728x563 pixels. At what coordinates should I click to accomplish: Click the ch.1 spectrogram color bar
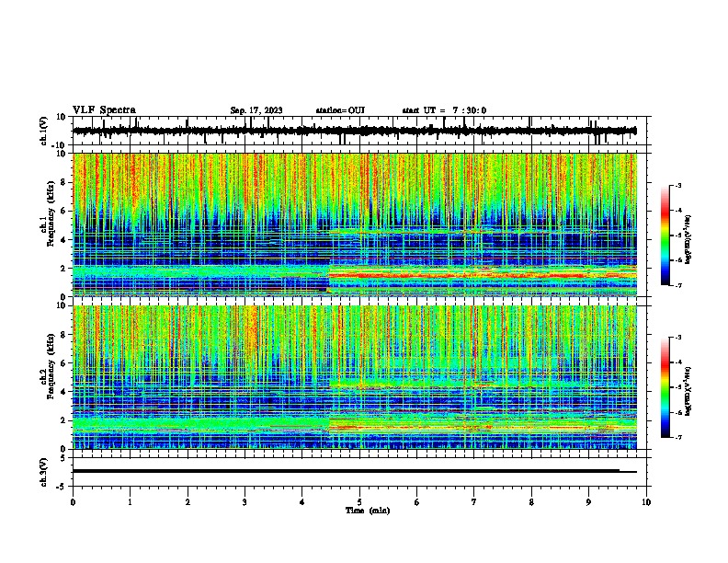(x=665, y=236)
